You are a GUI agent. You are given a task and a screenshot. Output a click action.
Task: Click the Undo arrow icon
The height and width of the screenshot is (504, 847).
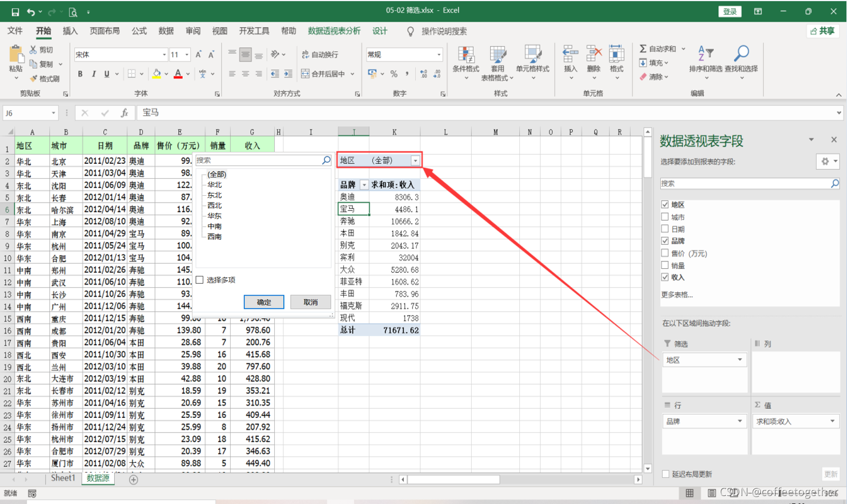click(x=31, y=11)
